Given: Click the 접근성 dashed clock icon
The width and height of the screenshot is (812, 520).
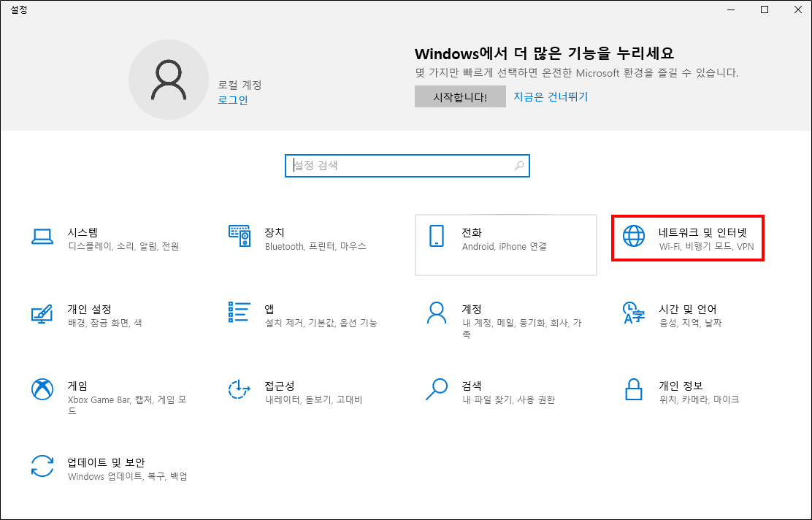Looking at the screenshot, I should [240, 389].
